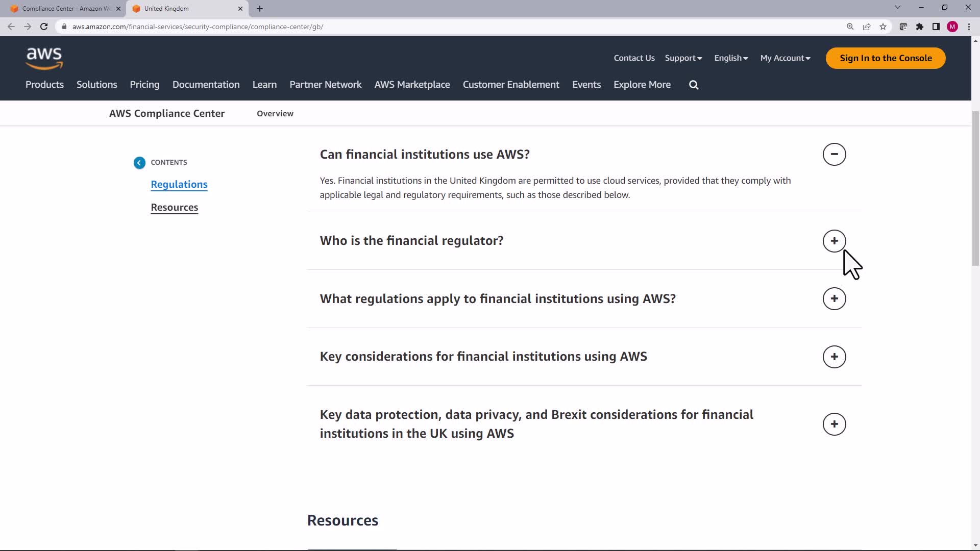Switch to the Compliance Center browser tab

(x=64, y=9)
